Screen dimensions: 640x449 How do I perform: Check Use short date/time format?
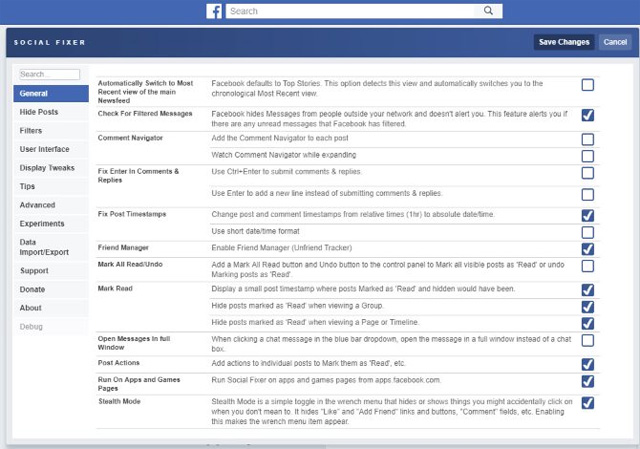pyautogui.click(x=587, y=233)
